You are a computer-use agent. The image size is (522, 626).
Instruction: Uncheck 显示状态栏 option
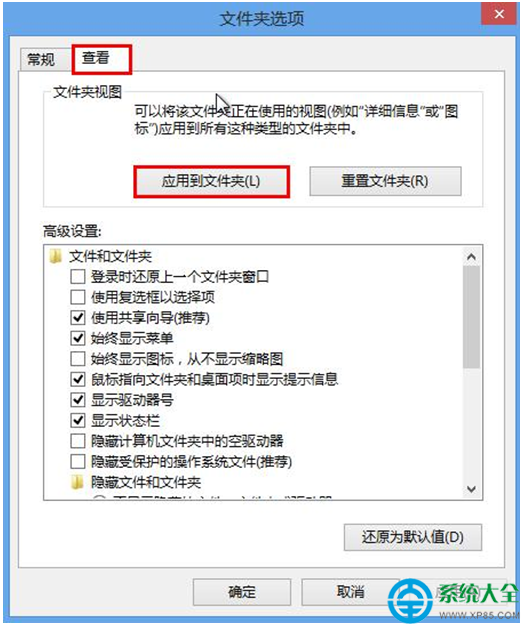[78, 420]
